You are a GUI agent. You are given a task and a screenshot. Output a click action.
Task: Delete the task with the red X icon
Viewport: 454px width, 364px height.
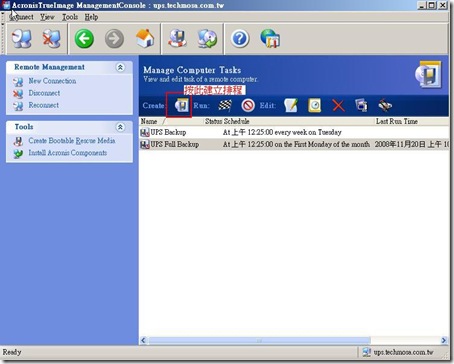[338, 106]
